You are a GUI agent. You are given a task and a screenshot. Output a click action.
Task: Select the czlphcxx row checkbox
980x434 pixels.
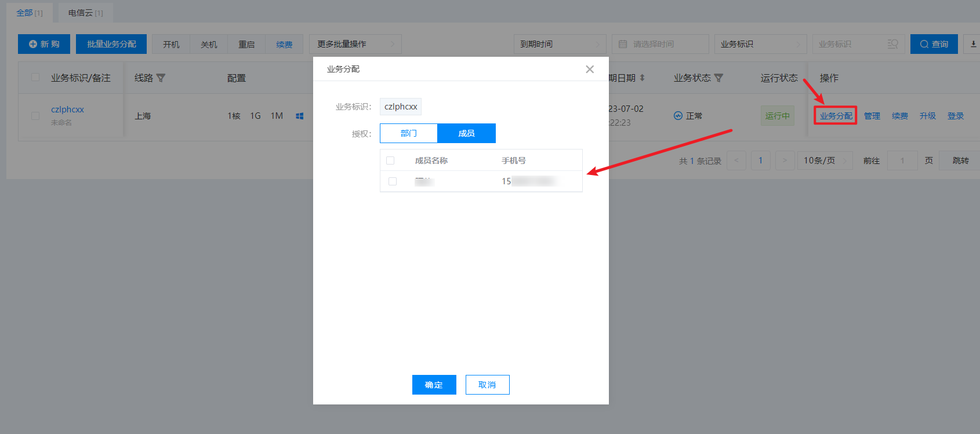click(35, 116)
